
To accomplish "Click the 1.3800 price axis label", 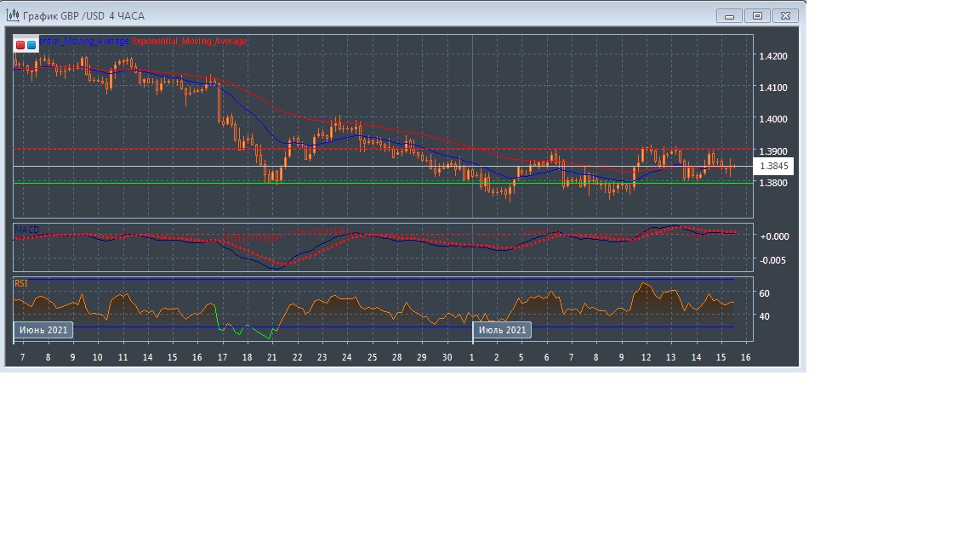I will 772,183.
